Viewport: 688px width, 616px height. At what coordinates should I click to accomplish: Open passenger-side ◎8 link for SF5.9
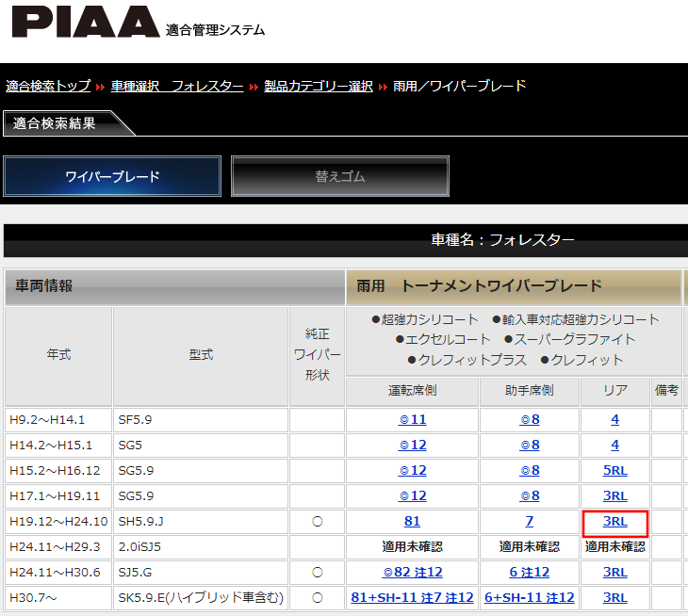(x=530, y=419)
